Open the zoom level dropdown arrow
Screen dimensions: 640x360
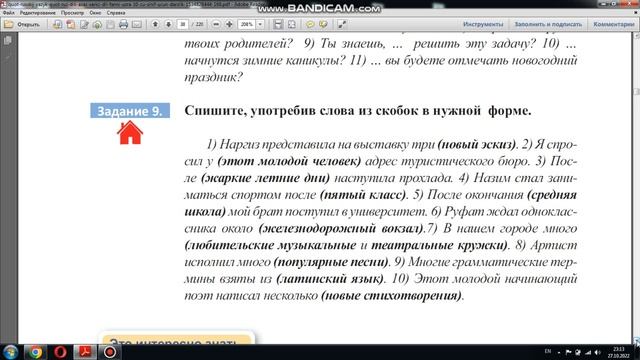tap(260, 24)
